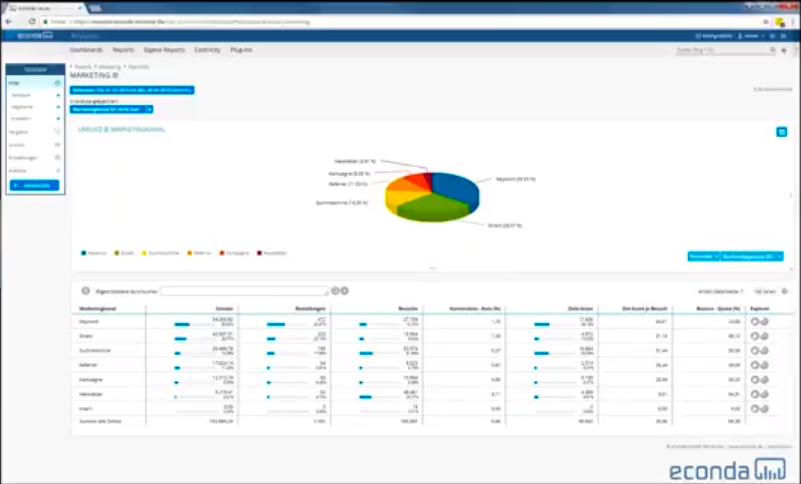Screen dimensions: 801x484
Task: Click the blue chart settings icon above the pie chart
Action: (781, 132)
